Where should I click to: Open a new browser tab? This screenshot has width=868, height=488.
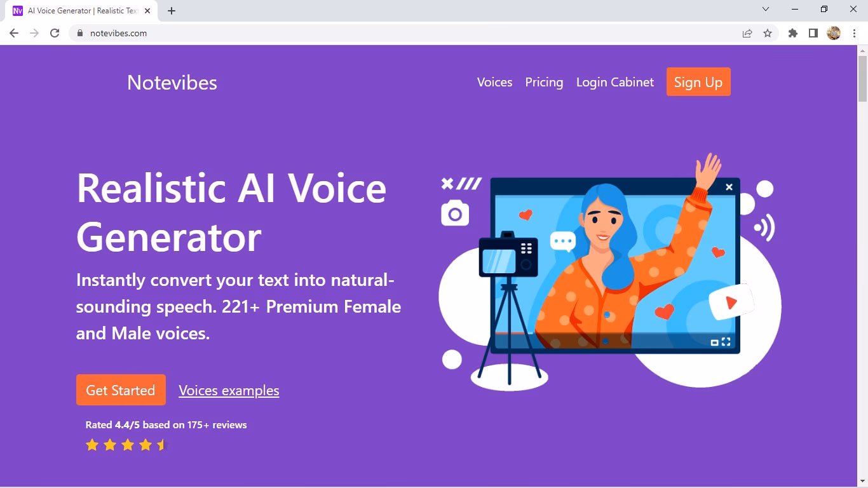click(x=172, y=11)
